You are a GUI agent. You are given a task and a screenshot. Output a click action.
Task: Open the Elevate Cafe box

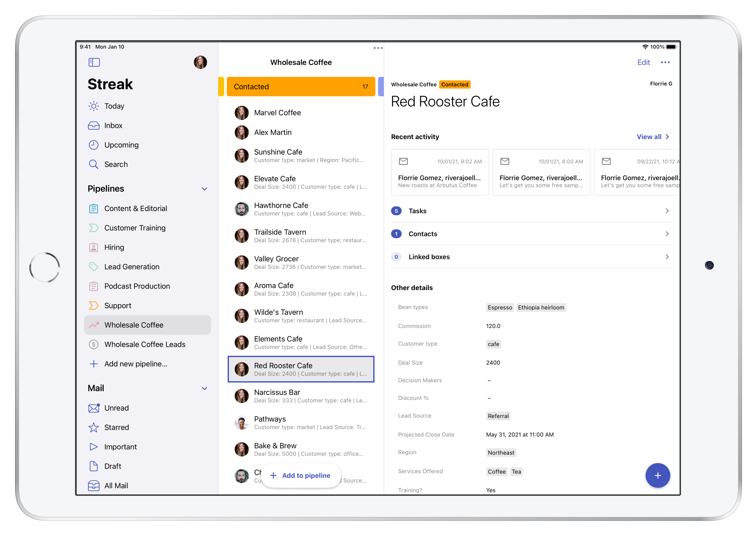(301, 183)
